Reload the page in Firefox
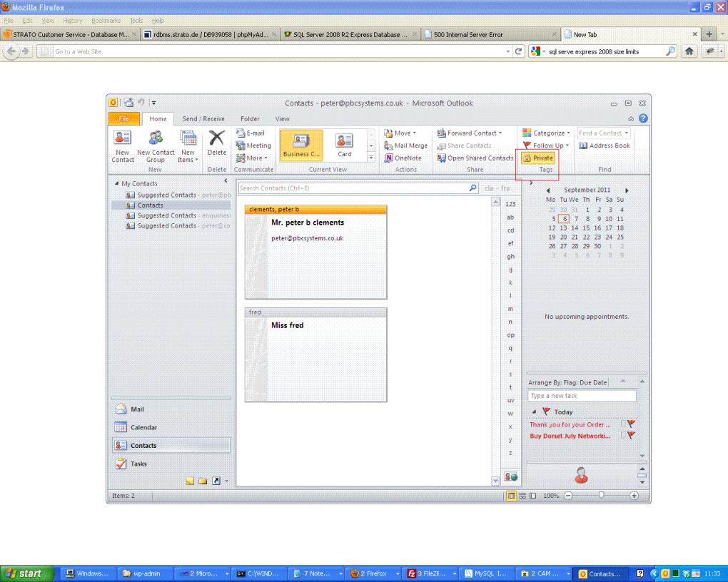 coord(519,51)
